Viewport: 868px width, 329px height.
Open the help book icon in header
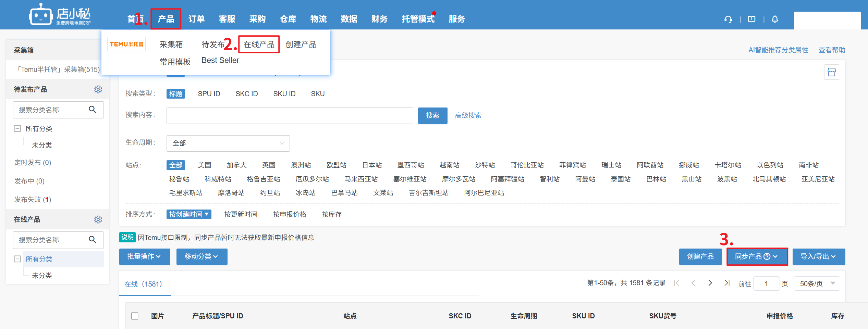coord(751,19)
